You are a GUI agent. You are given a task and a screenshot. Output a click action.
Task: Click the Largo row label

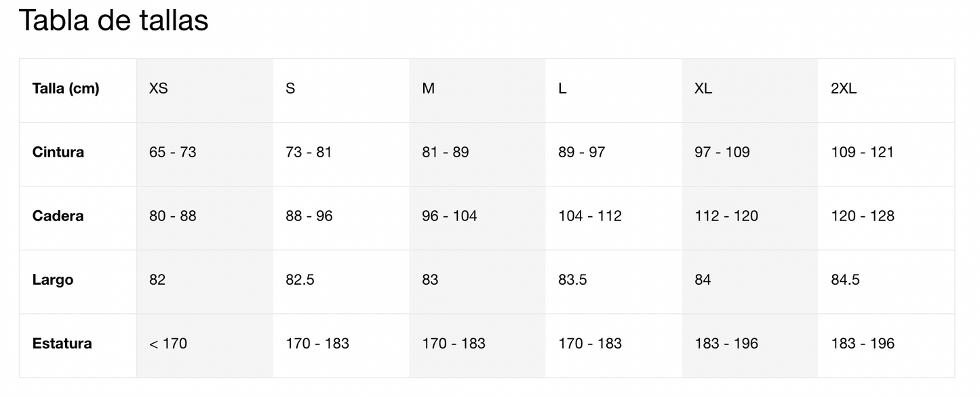pos(53,280)
